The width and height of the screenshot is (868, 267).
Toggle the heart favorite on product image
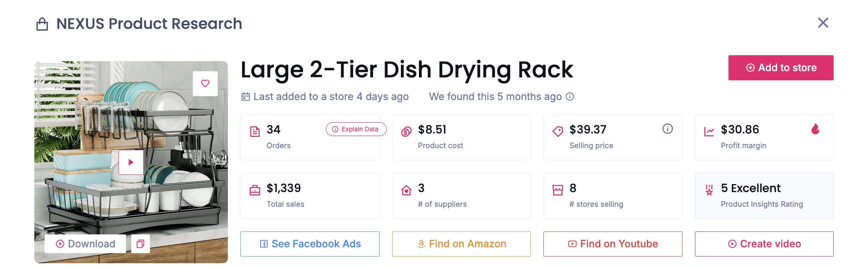click(205, 83)
